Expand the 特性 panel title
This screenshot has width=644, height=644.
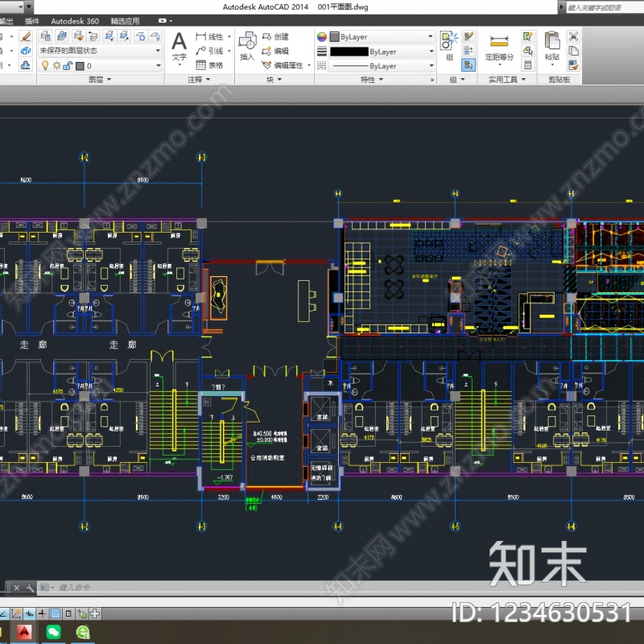372,79
